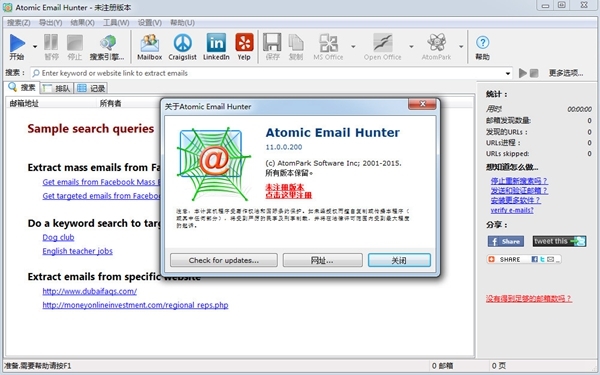600x375 pixels.
Task: Click the English teacher jobs sample query
Action: (x=77, y=251)
